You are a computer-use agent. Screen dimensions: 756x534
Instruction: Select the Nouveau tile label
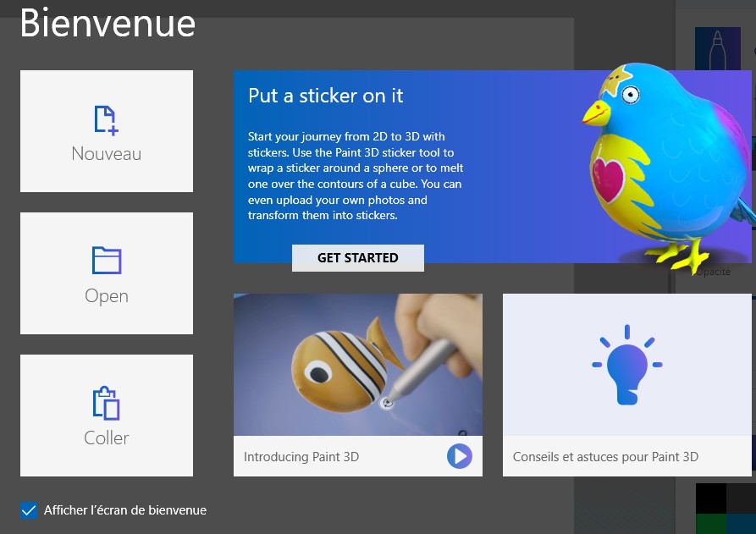107,154
